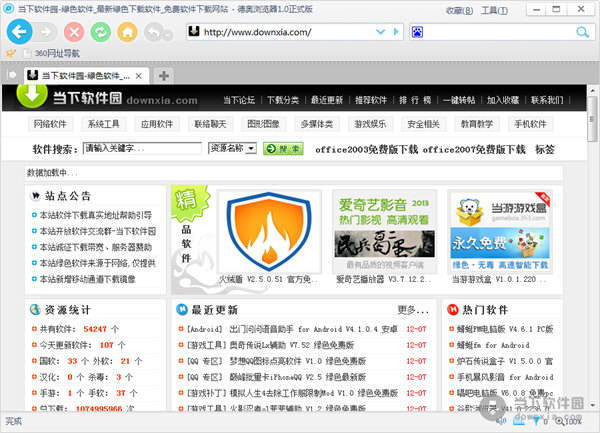
Task: Click the go arrow next to address bar
Action: tap(396, 32)
